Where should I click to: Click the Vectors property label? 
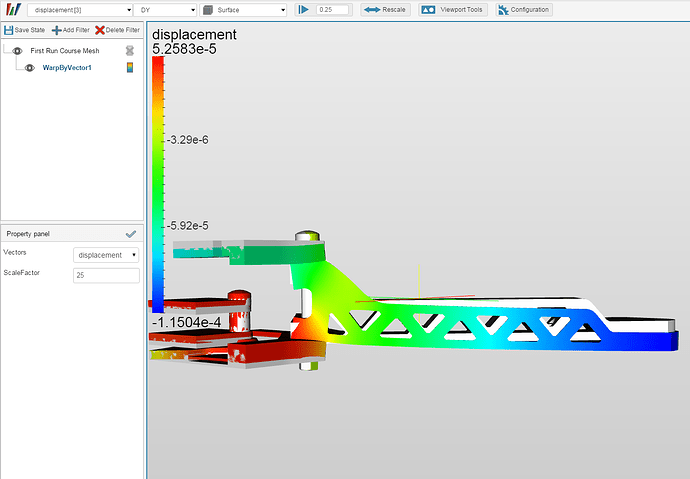[x=15, y=252]
